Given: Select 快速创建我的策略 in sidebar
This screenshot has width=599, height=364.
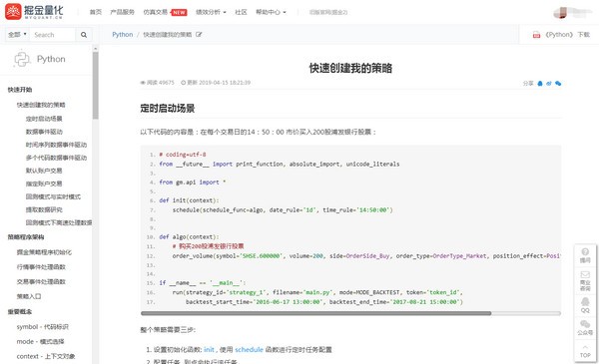Looking at the screenshot, I should coord(41,105).
